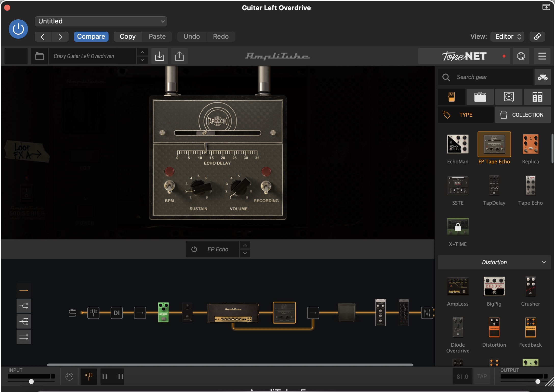
Task: Click the globe web icon
Action: (x=521, y=56)
